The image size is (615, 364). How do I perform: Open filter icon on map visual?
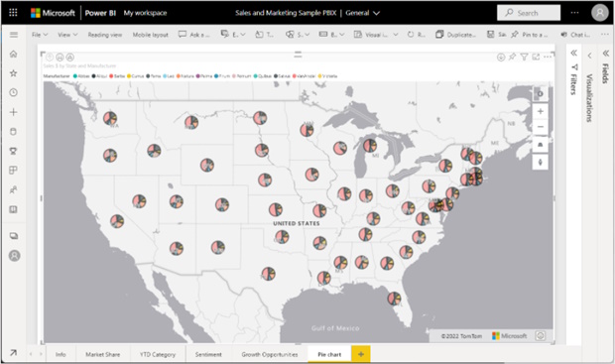524,58
